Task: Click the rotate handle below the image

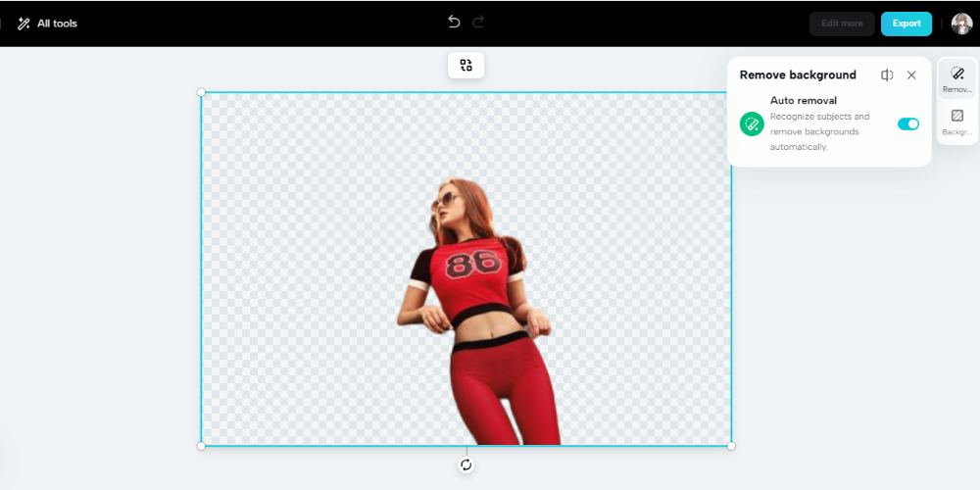Action: click(x=465, y=465)
